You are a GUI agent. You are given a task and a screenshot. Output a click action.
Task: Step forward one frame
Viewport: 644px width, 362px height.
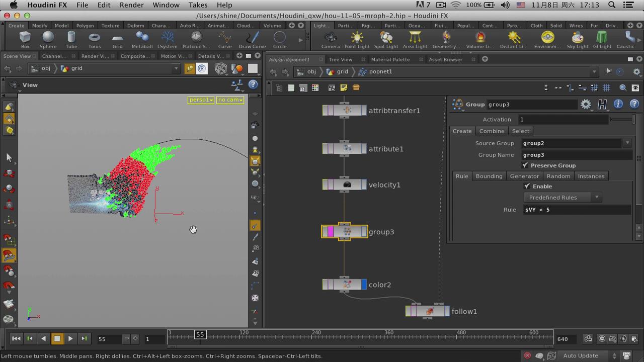pyautogui.click(x=84, y=339)
